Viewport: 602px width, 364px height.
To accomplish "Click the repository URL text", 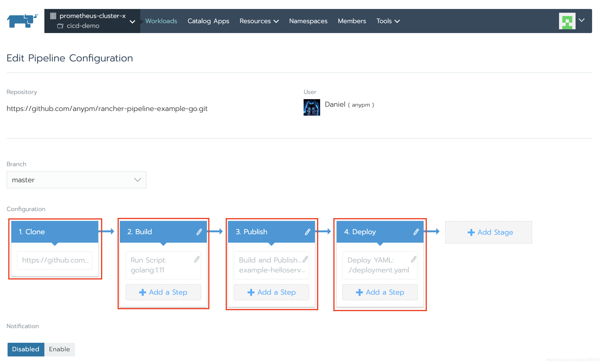I will (107, 109).
